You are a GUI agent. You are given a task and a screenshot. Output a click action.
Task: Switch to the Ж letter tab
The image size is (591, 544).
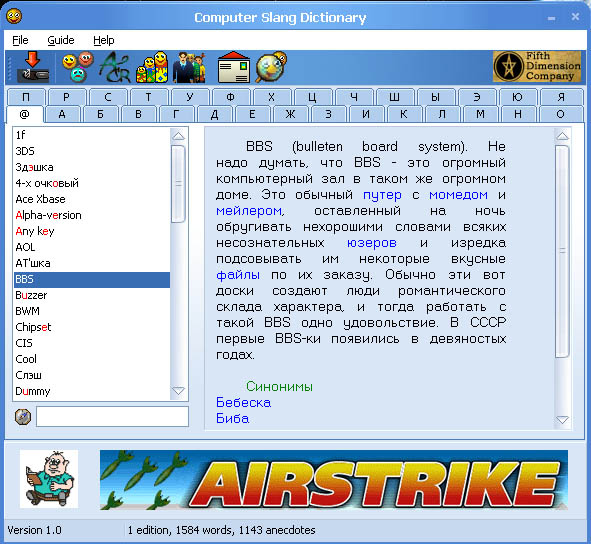click(290, 114)
